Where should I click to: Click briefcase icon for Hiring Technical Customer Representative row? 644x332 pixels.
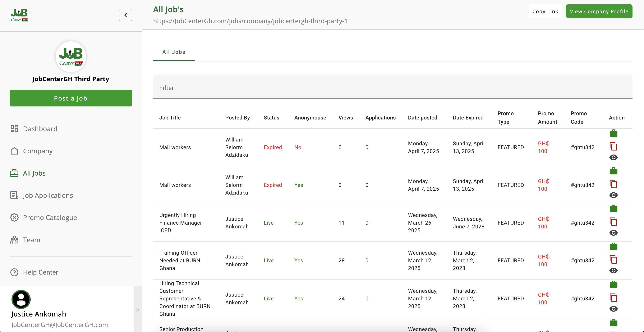[613, 285]
